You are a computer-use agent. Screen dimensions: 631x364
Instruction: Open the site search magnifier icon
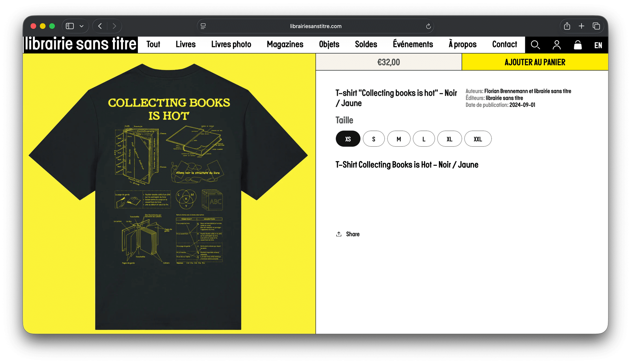tap(535, 45)
